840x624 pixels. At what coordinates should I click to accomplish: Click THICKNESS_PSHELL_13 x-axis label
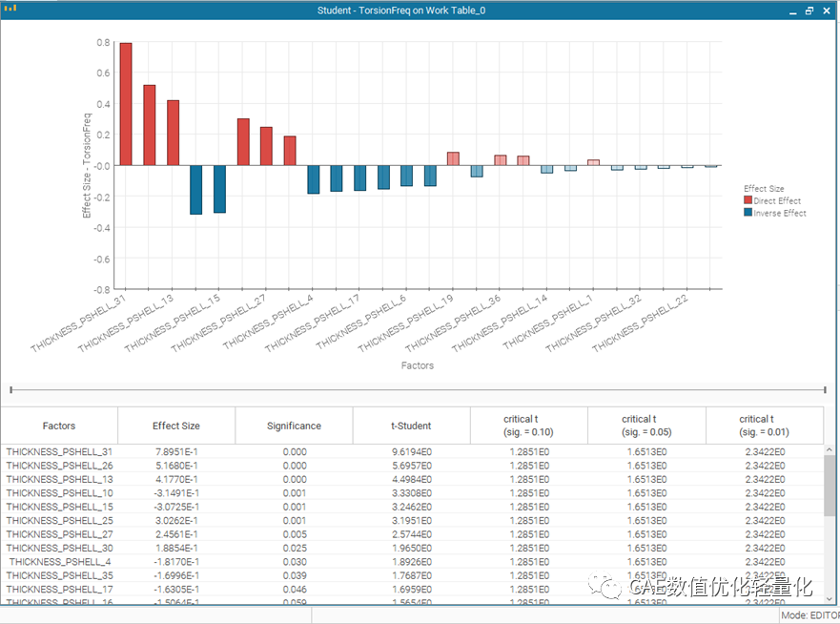[126, 322]
